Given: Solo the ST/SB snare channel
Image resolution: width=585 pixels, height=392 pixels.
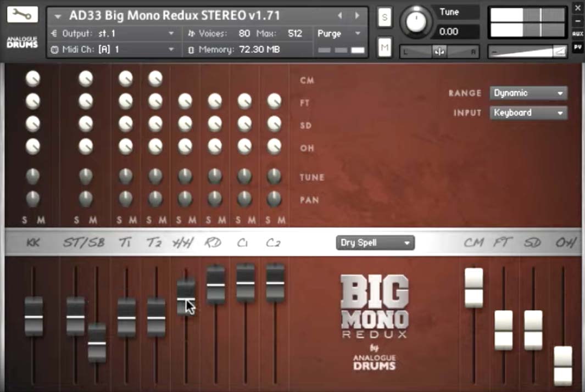Looking at the screenshot, I should [x=76, y=220].
